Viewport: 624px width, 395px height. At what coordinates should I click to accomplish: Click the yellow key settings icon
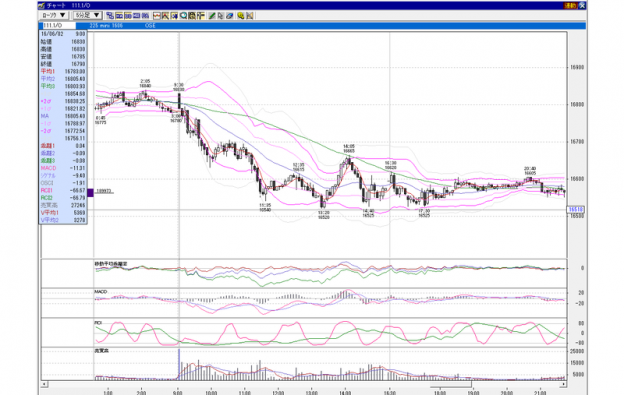241,16
